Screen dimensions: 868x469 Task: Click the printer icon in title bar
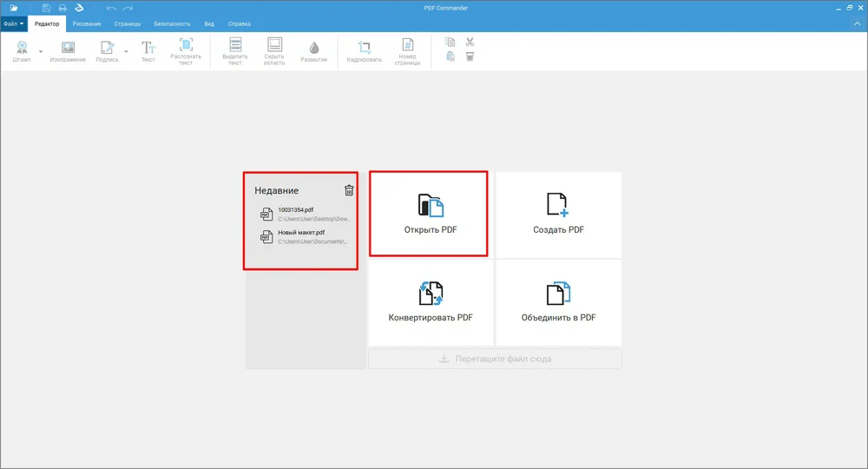pos(62,8)
